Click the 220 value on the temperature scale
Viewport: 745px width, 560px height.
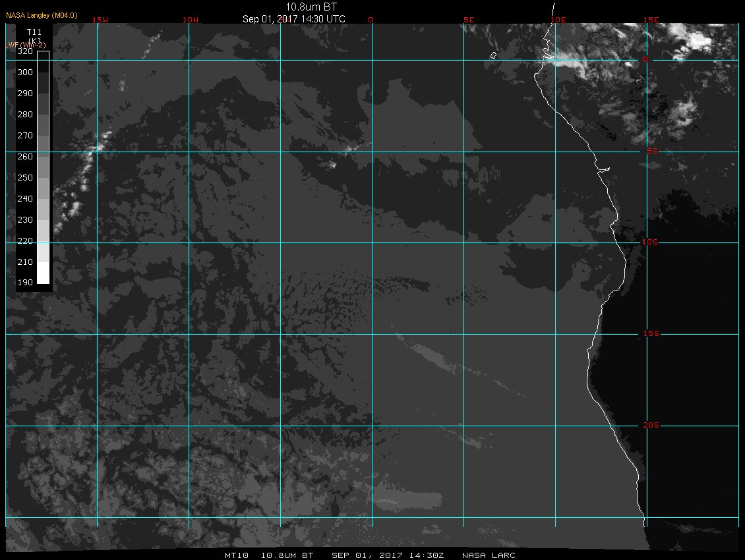(25, 241)
